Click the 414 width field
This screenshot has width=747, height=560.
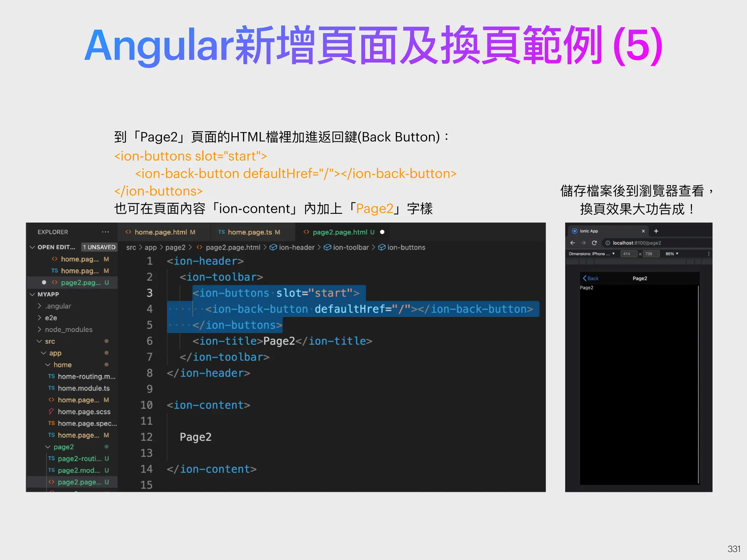pyautogui.click(x=628, y=254)
